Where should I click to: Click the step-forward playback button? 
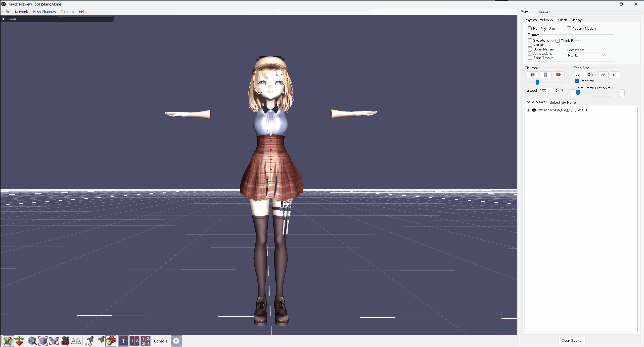[559, 75]
